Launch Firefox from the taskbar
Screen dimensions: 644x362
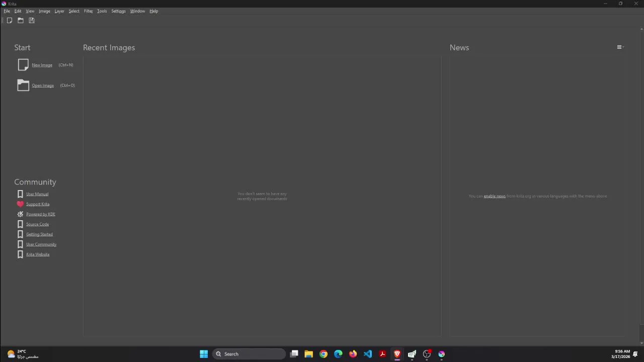pyautogui.click(x=353, y=354)
